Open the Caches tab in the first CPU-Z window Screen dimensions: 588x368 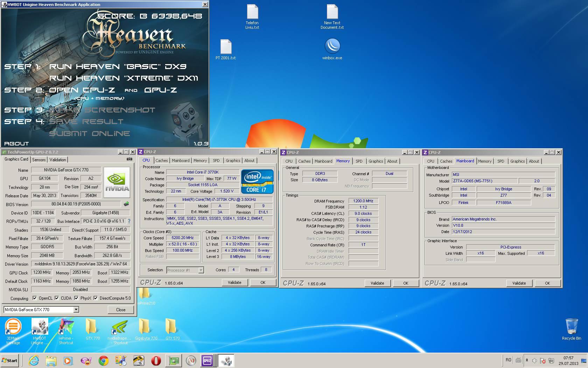point(162,161)
